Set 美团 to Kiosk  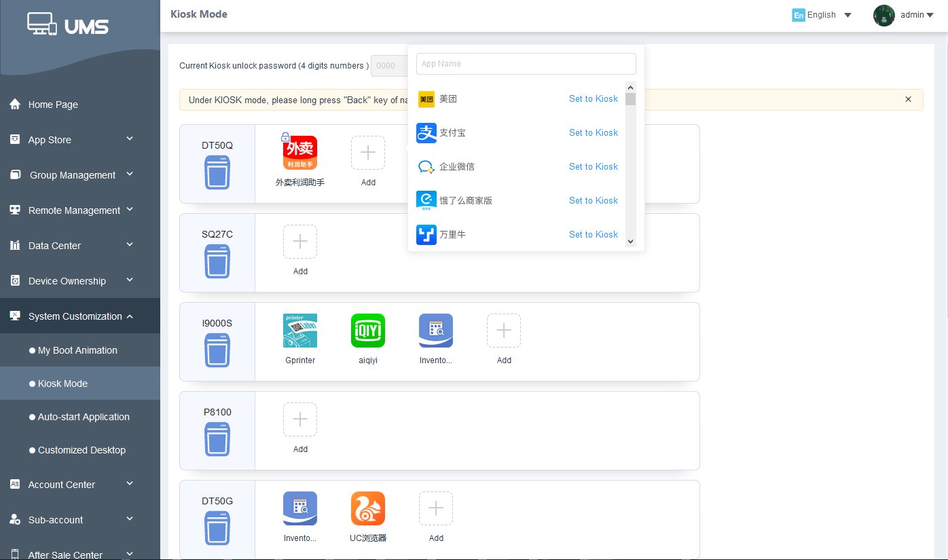(x=594, y=99)
